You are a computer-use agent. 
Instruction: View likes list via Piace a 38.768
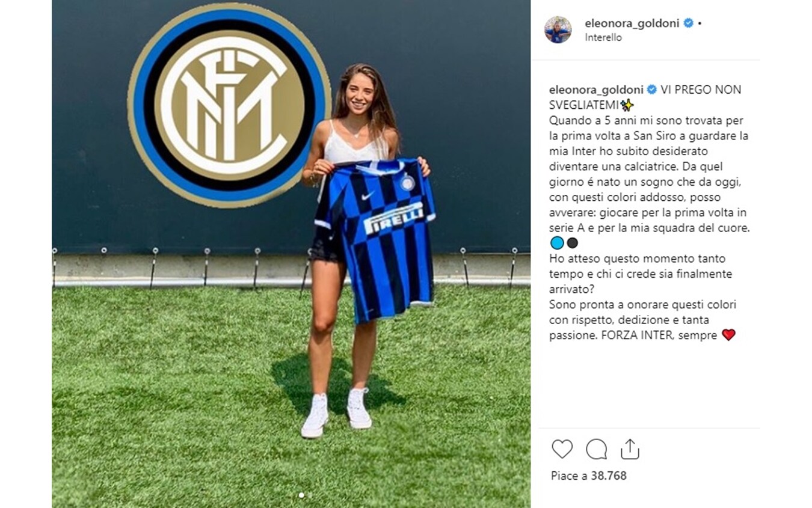589,476
